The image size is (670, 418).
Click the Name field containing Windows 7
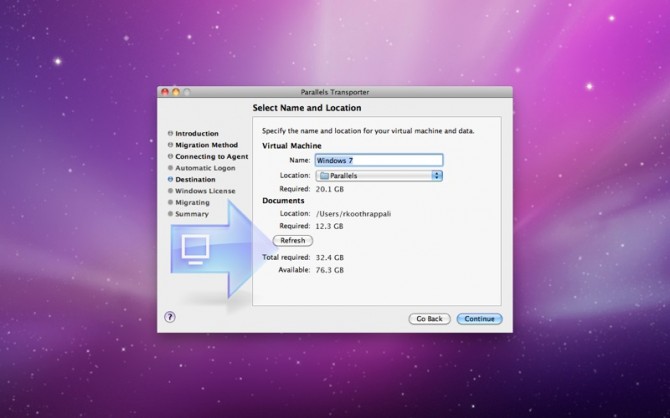[x=378, y=160]
